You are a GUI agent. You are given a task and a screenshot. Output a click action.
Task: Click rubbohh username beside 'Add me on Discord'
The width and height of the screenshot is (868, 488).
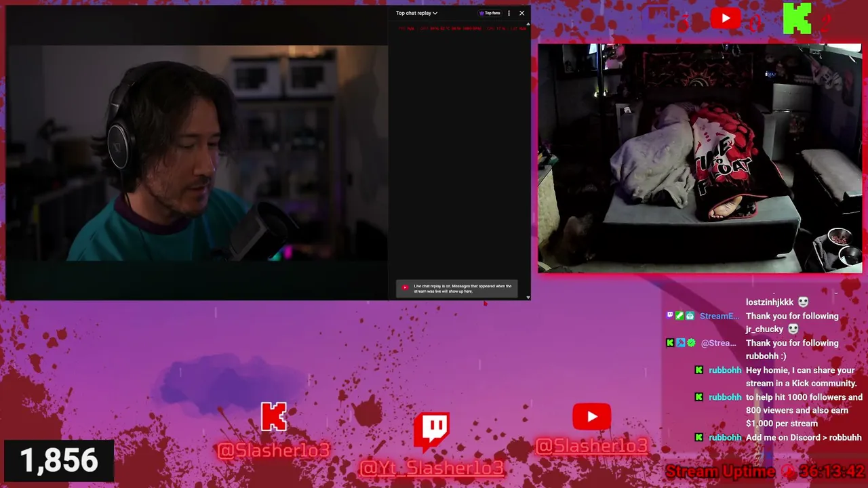tap(725, 438)
